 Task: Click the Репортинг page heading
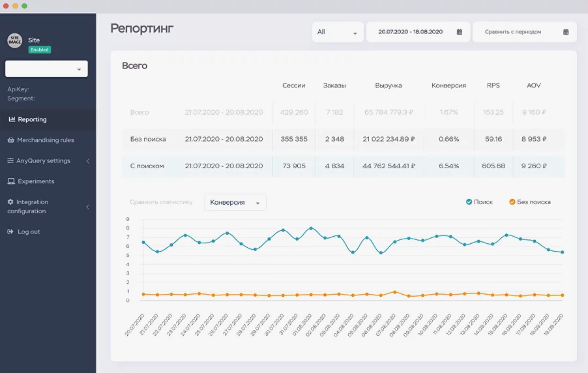[141, 29]
